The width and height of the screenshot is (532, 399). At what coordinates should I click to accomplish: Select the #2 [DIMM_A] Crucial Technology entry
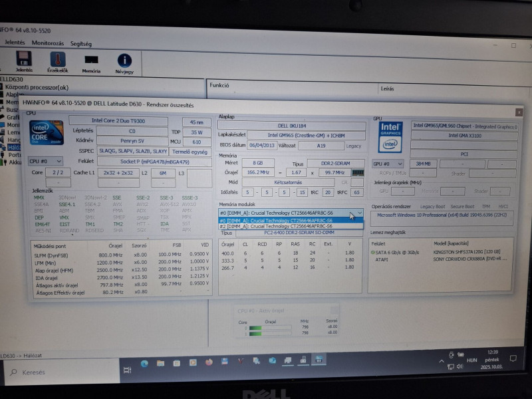pyautogui.click(x=291, y=226)
